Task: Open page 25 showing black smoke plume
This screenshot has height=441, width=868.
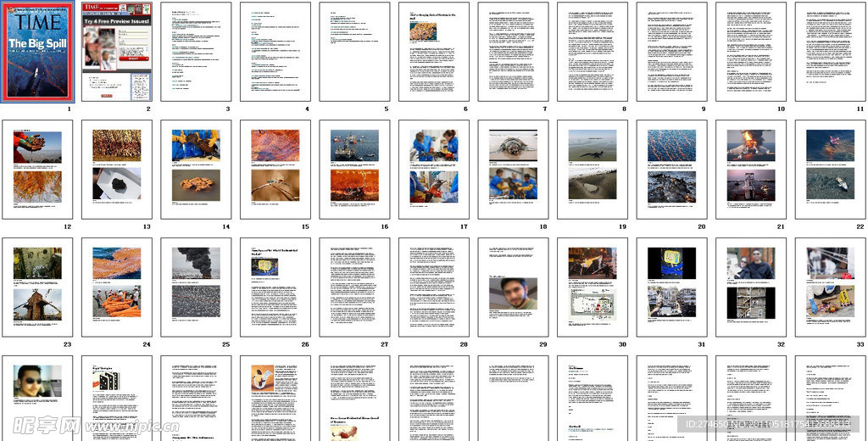Action: pyautogui.click(x=196, y=287)
